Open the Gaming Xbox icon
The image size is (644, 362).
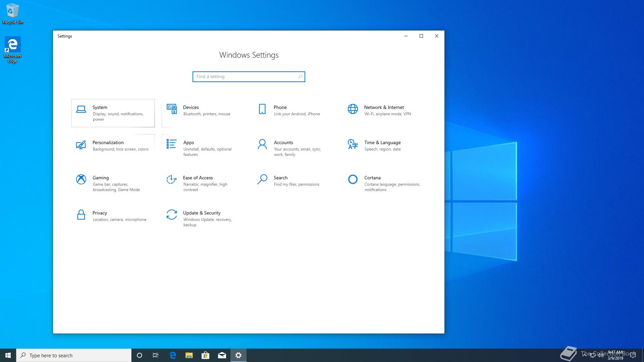(x=81, y=179)
